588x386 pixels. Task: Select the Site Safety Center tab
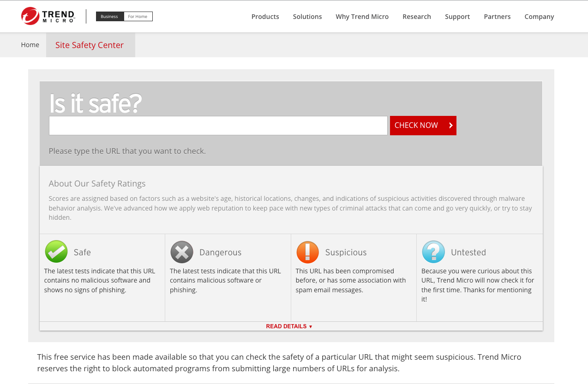pos(90,45)
